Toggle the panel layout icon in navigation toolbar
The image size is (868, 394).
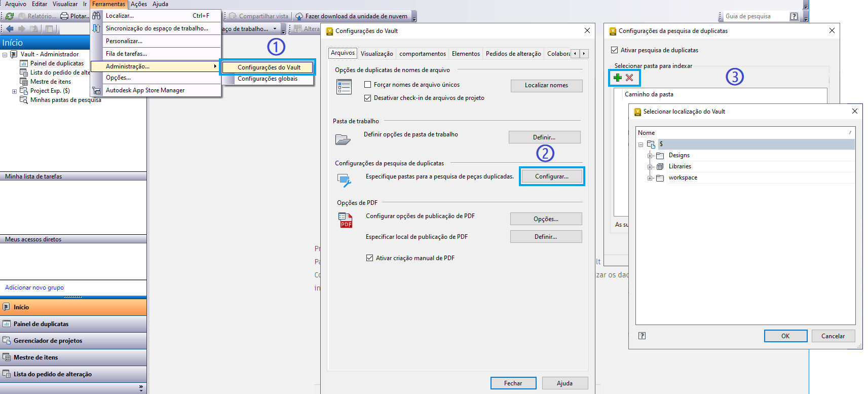[x=49, y=29]
